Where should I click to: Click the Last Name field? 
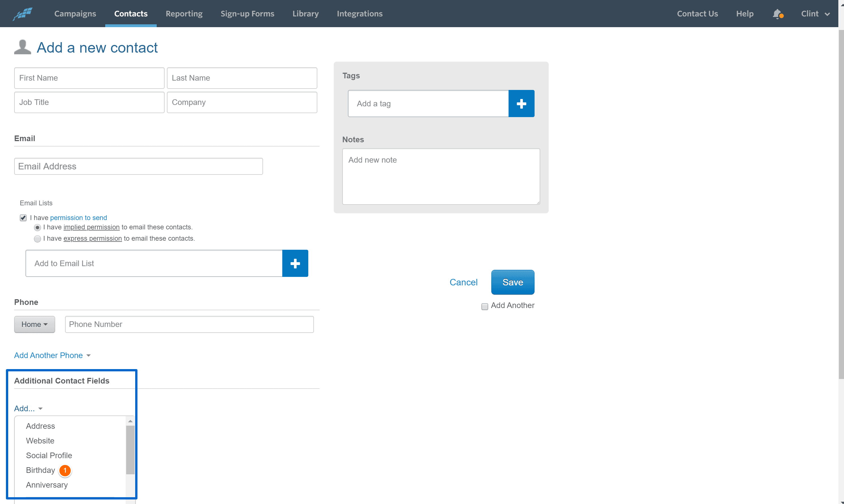pyautogui.click(x=242, y=78)
